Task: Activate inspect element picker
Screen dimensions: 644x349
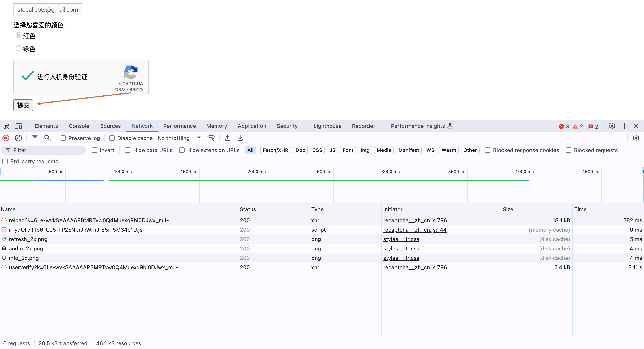Action: [x=6, y=126]
